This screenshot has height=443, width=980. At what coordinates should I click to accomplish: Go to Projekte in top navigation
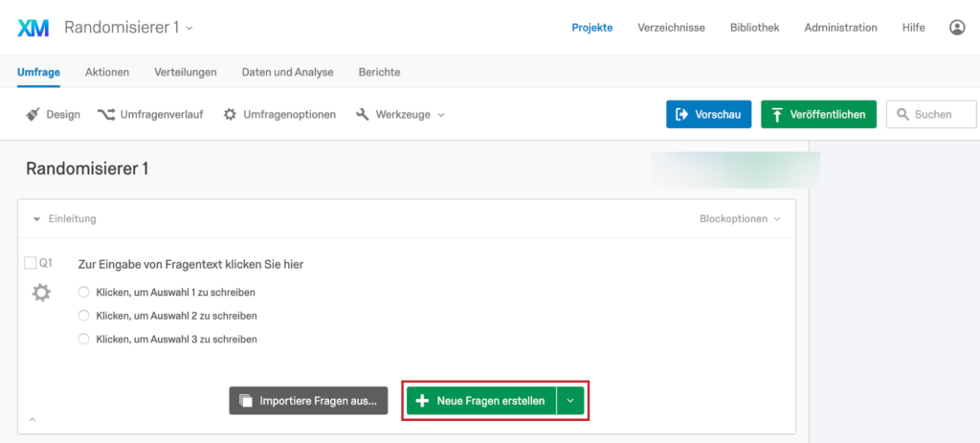click(591, 28)
